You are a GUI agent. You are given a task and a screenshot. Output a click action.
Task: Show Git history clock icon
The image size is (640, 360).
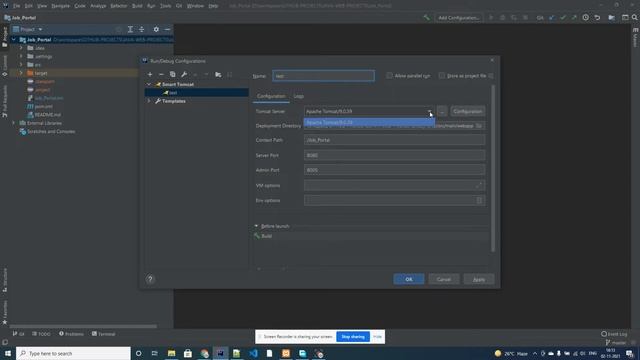[x=586, y=18]
